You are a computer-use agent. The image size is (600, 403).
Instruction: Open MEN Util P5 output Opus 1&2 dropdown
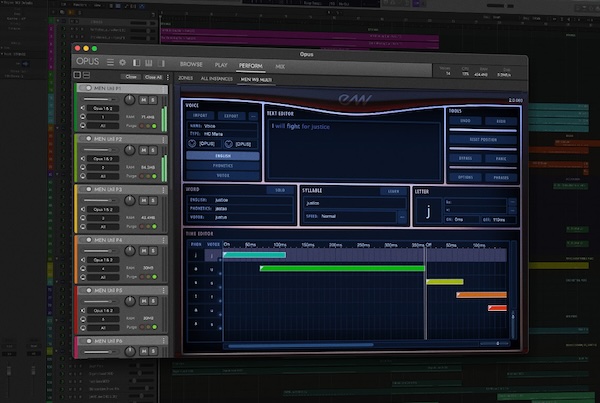[x=103, y=310]
